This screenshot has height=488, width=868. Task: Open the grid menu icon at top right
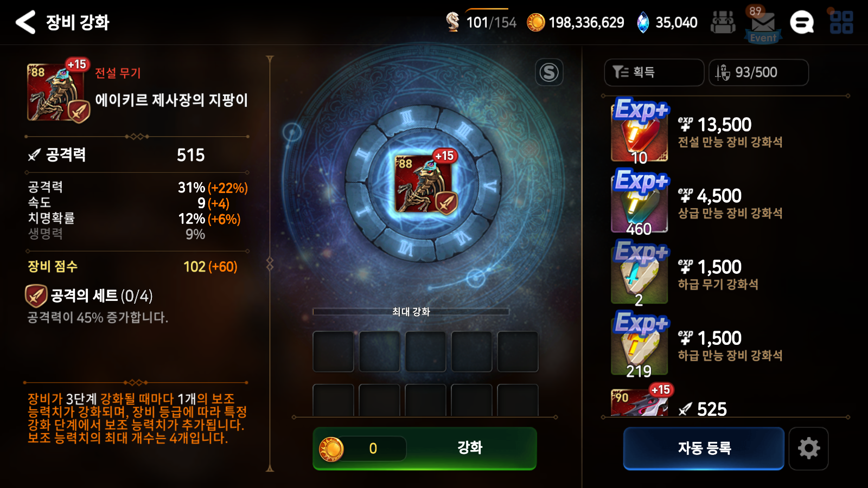pos(841,22)
